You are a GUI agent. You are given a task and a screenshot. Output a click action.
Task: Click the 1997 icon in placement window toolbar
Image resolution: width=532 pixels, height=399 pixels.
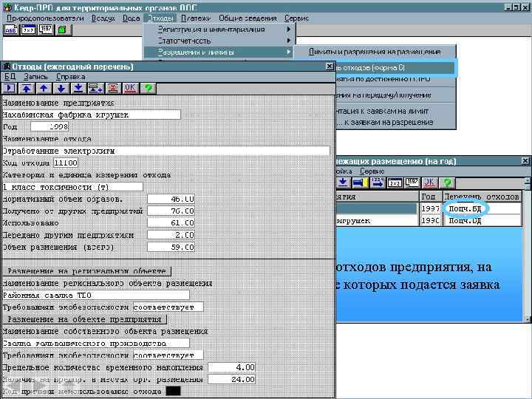coord(412,183)
